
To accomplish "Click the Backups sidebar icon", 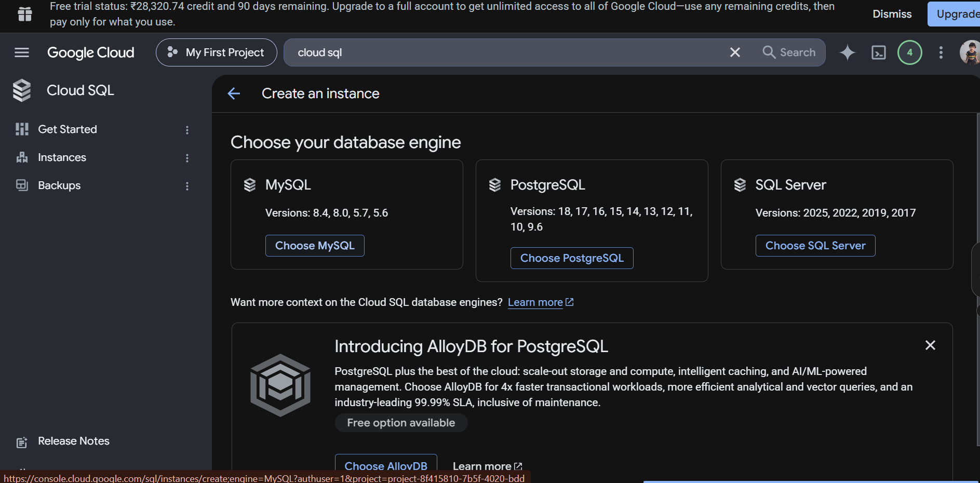I will coord(22,185).
